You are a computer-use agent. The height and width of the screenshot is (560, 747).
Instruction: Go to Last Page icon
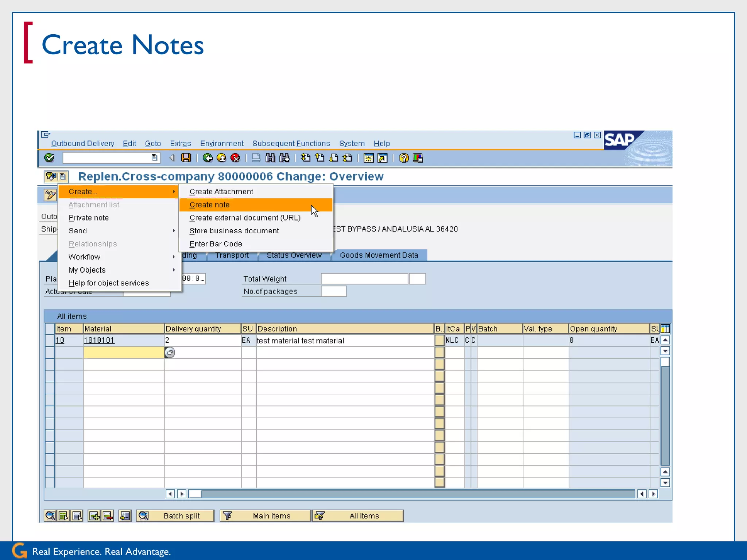coord(347,157)
